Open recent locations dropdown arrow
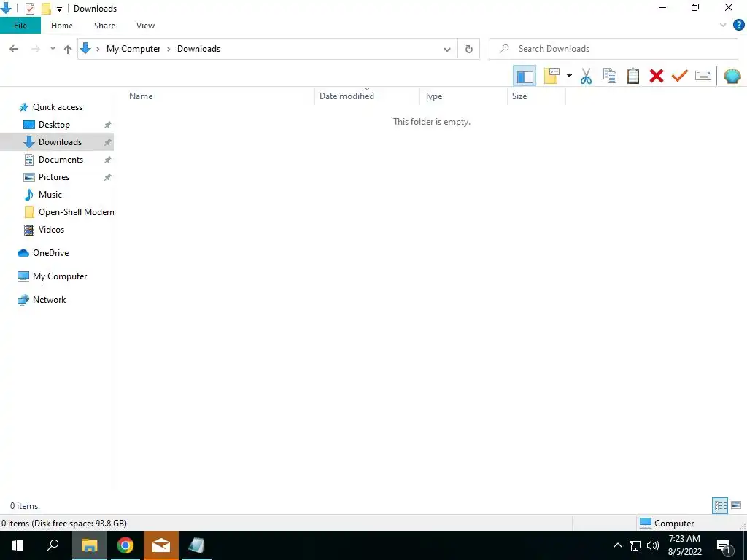The width and height of the screenshot is (747, 560). [53, 49]
